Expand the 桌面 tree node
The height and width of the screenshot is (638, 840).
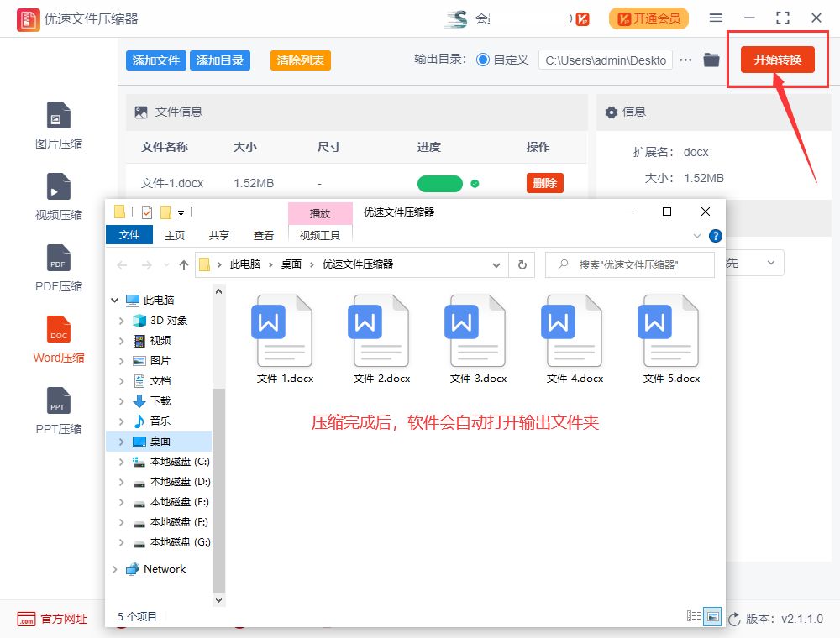121,442
